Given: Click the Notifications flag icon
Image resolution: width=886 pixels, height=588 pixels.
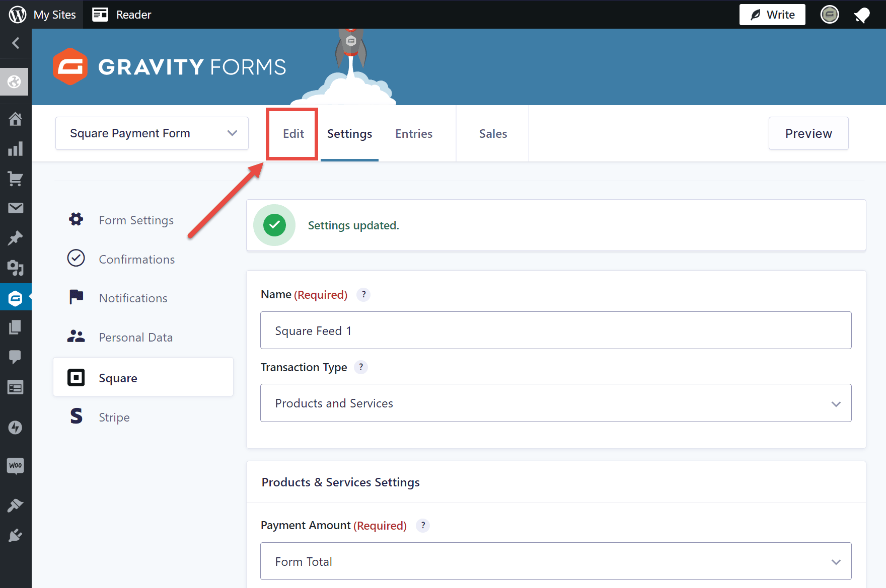Looking at the screenshot, I should (76, 297).
